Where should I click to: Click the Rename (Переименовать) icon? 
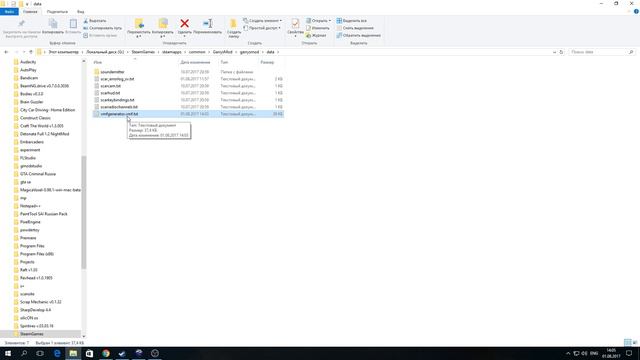207,24
